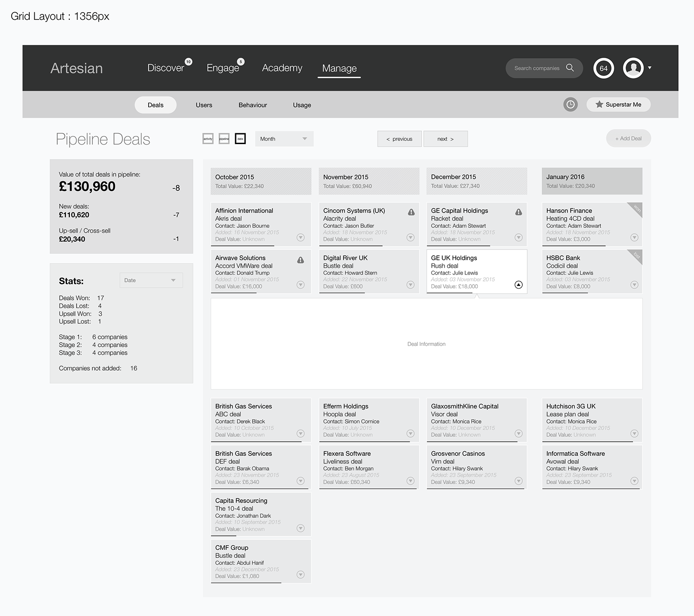Click alert icon on GE Capital Holdings

[518, 212]
